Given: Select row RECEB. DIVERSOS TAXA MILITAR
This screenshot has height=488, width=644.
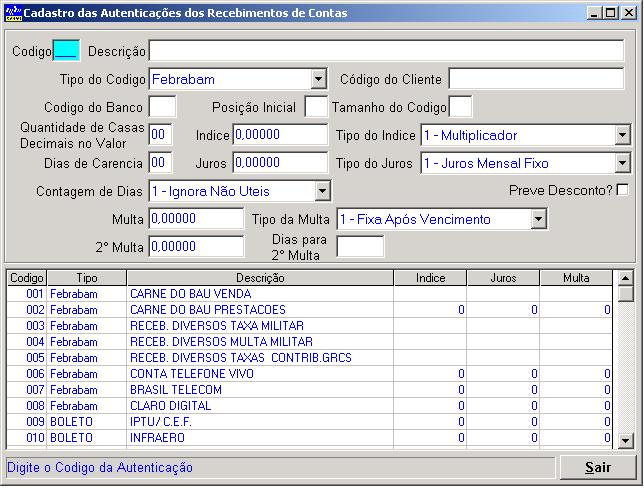Looking at the screenshot, I should pos(310,326).
